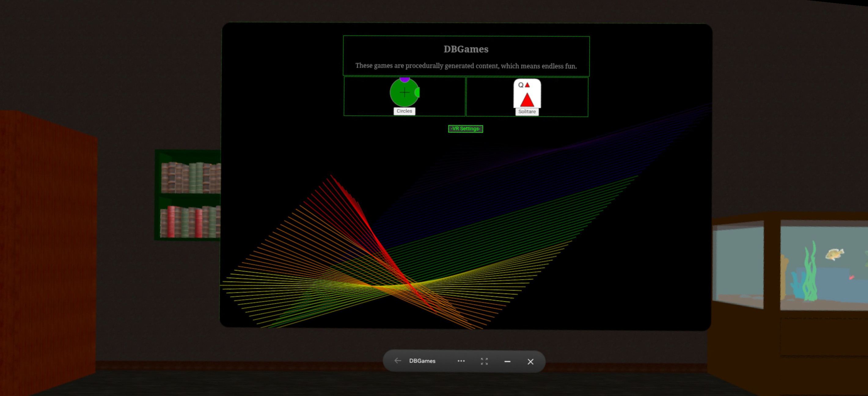
Task: Open the Solitare card thumbnail
Action: click(x=527, y=94)
